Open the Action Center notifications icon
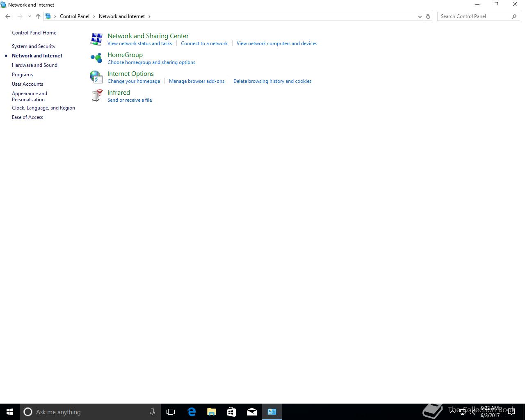 (511, 412)
